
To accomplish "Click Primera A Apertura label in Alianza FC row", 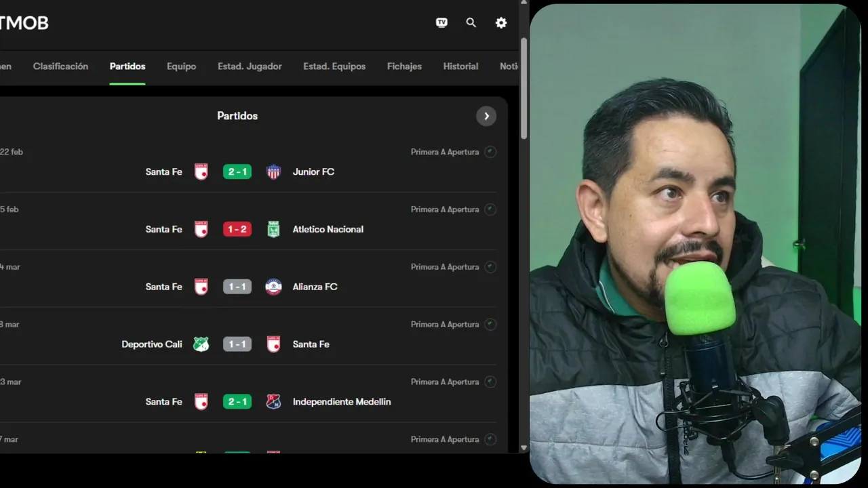I will [x=445, y=268].
